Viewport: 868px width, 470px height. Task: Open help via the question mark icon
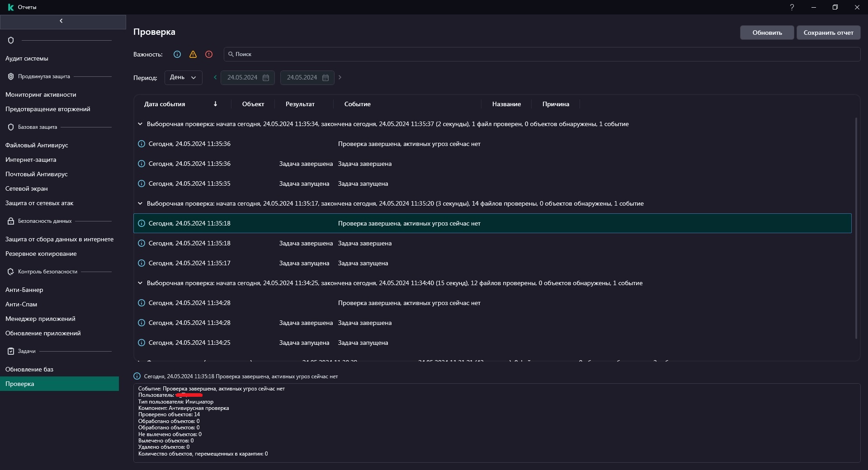[x=792, y=7]
